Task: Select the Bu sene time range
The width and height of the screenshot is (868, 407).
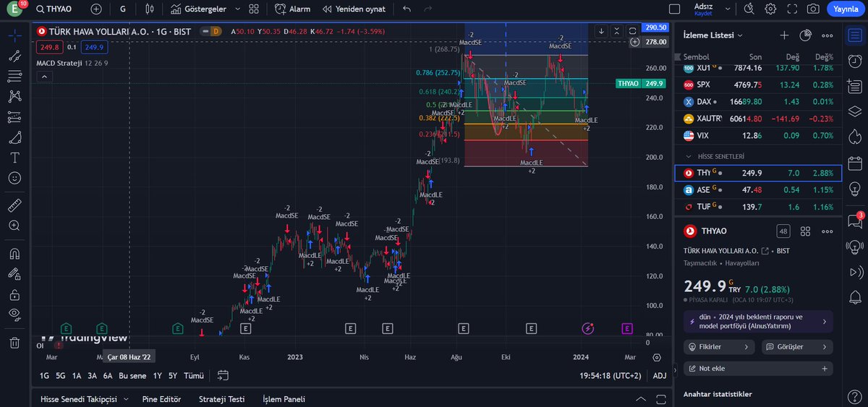Action: [x=132, y=376]
